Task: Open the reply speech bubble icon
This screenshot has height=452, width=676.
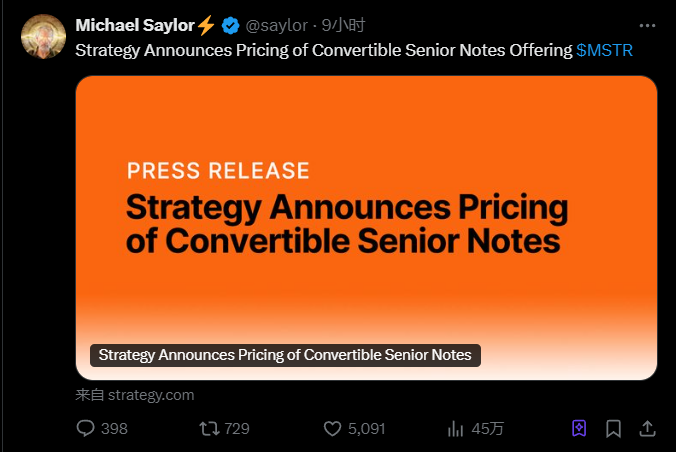Action: (x=85, y=428)
